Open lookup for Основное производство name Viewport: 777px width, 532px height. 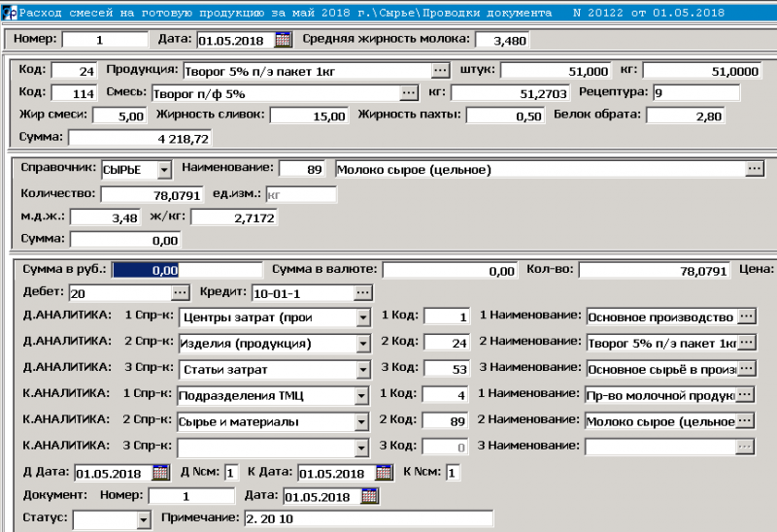[x=746, y=316]
